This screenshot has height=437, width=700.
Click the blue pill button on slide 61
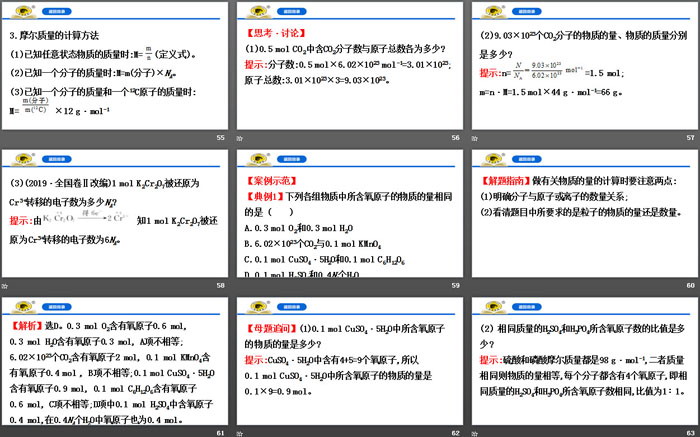coord(57,307)
